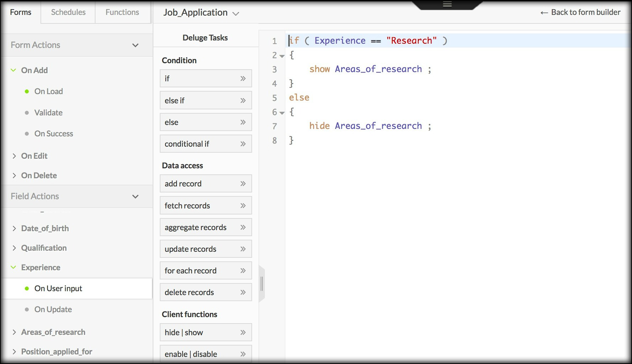
Task: Open the Functions tab
Action: coord(122,12)
